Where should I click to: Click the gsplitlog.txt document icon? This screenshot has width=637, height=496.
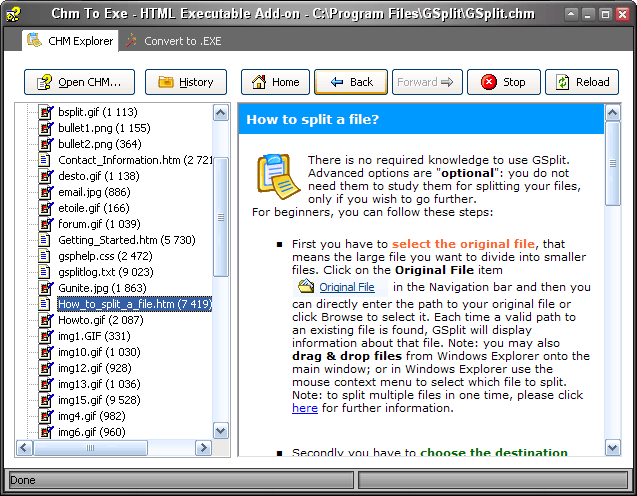(44, 272)
